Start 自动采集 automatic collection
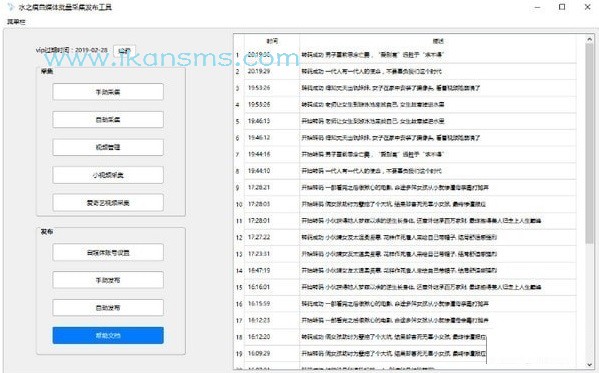599x373 pixels. coord(108,120)
